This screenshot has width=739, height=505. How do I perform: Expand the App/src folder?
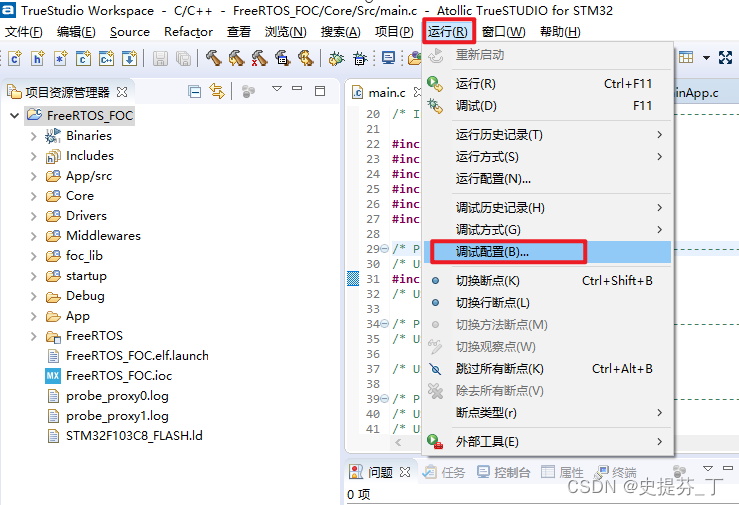click(33, 176)
